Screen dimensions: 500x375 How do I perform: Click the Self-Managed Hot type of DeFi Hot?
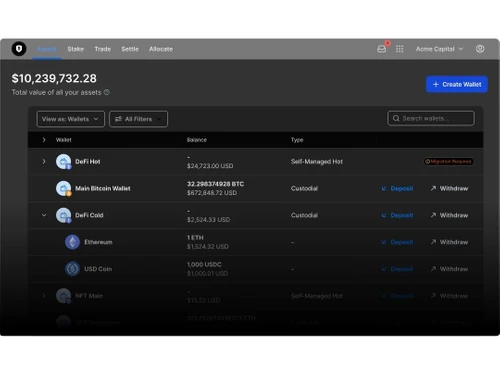317,161
